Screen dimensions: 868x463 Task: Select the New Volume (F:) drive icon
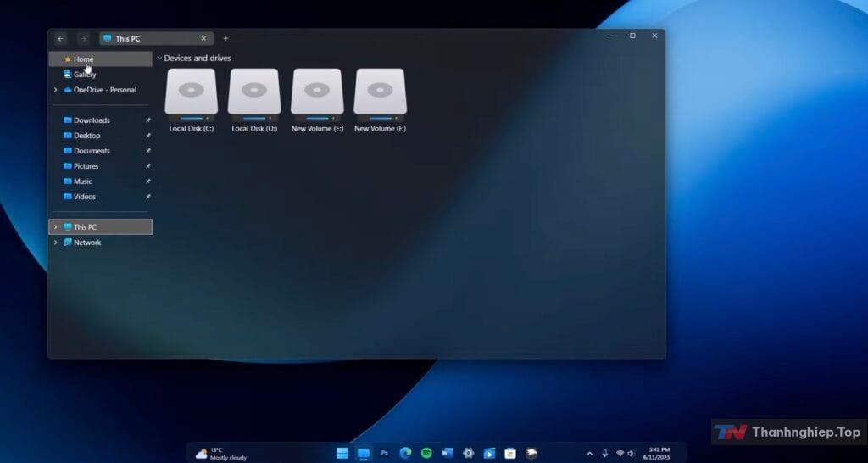click(x=381, y=95)
